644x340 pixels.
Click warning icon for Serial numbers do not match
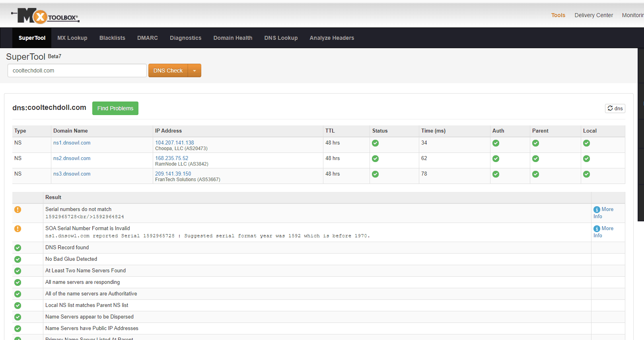[x=18, y=209]
